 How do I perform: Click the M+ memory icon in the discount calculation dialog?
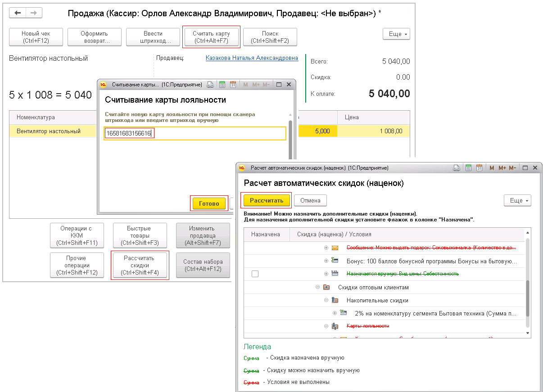point(502,168)
